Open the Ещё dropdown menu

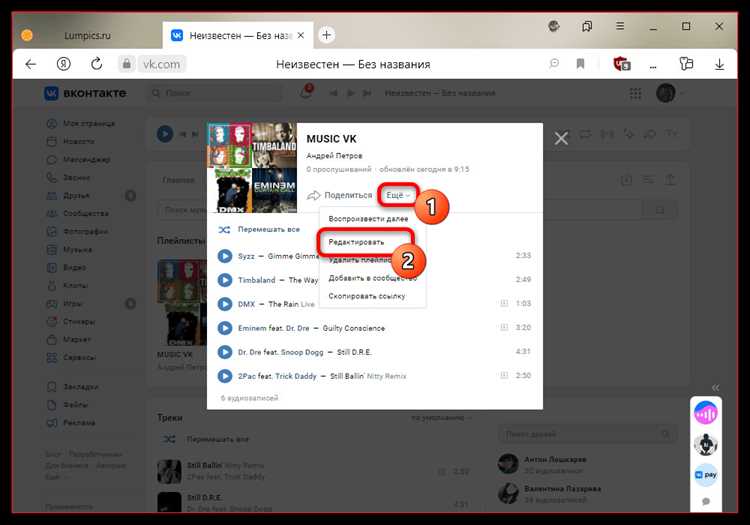pos(398,195)
